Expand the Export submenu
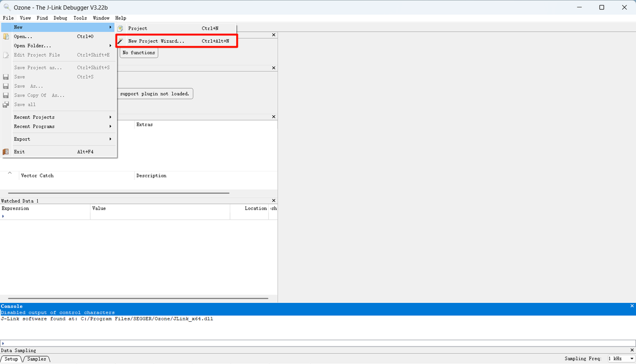 pyautogui.click(x=59, y=139)
